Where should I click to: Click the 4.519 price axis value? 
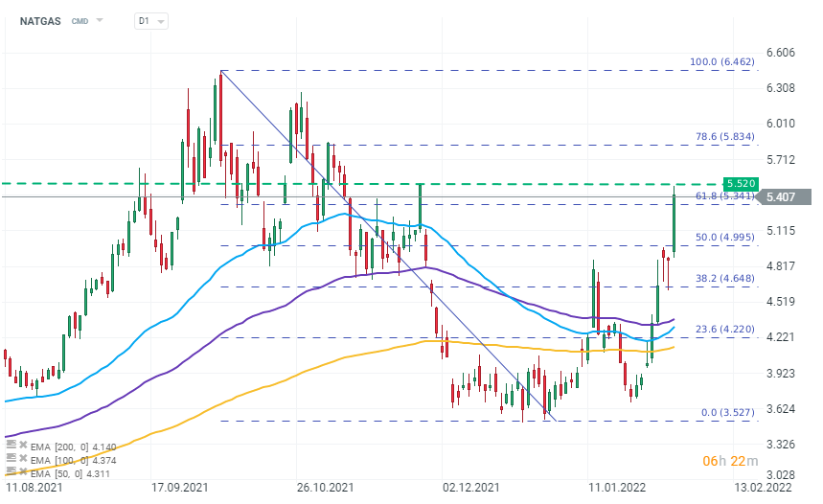(x=781, y=302)
